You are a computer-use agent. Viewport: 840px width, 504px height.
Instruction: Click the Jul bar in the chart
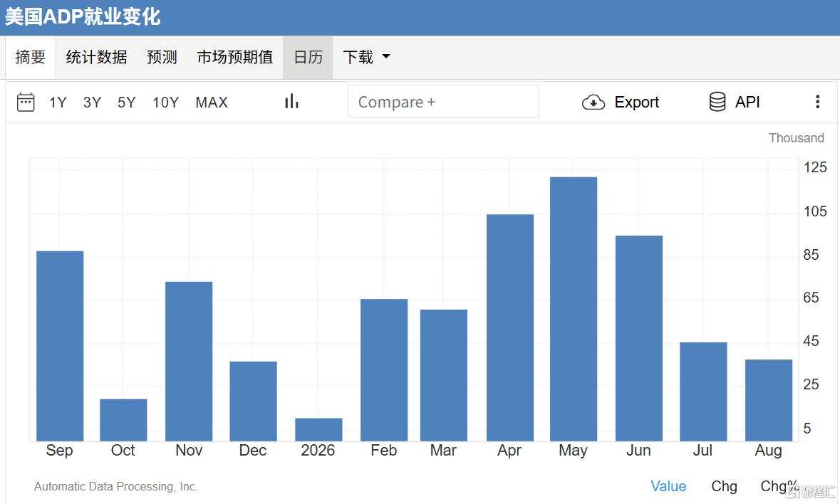703,392
